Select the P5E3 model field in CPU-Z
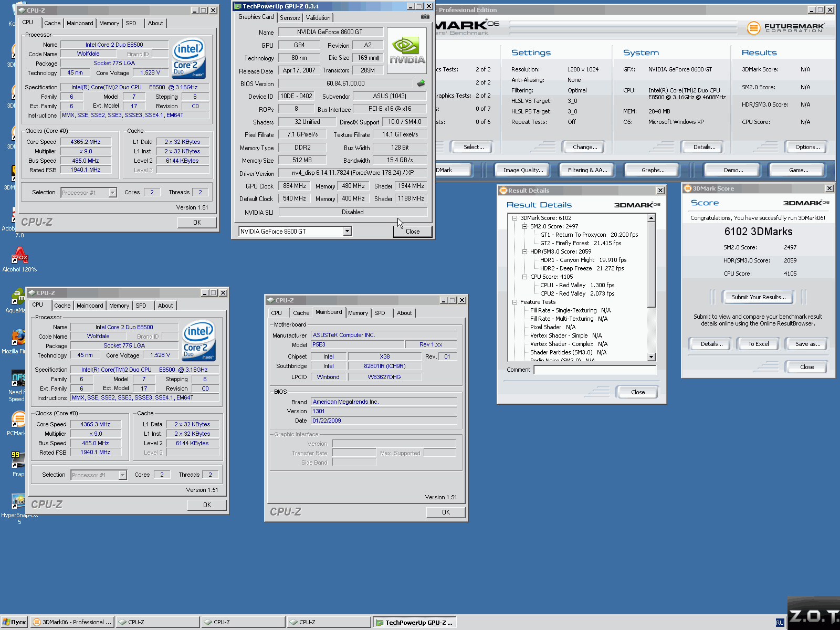 (358, 344)
